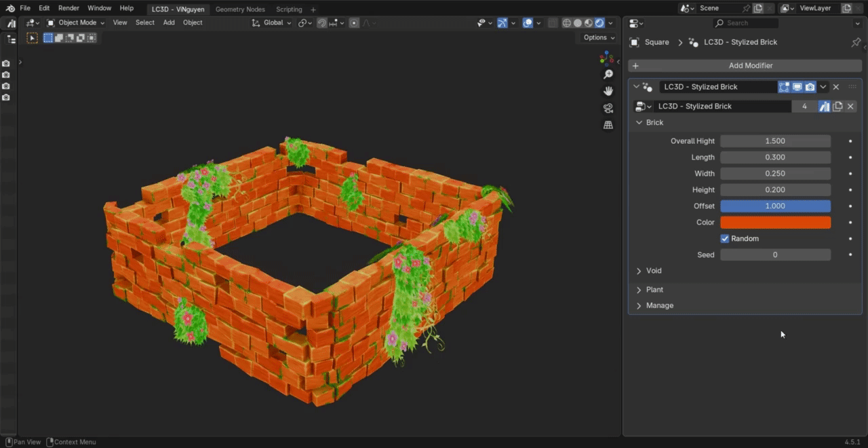
Task: Open the viewport Select menu
Action: (x=145, y=23)
